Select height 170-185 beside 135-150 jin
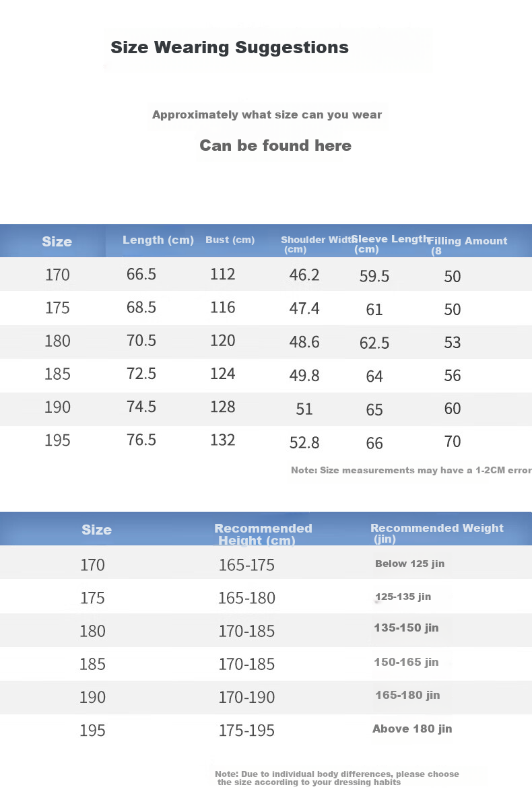This screenshot has height=810, width=532. (x=246, y=631)
